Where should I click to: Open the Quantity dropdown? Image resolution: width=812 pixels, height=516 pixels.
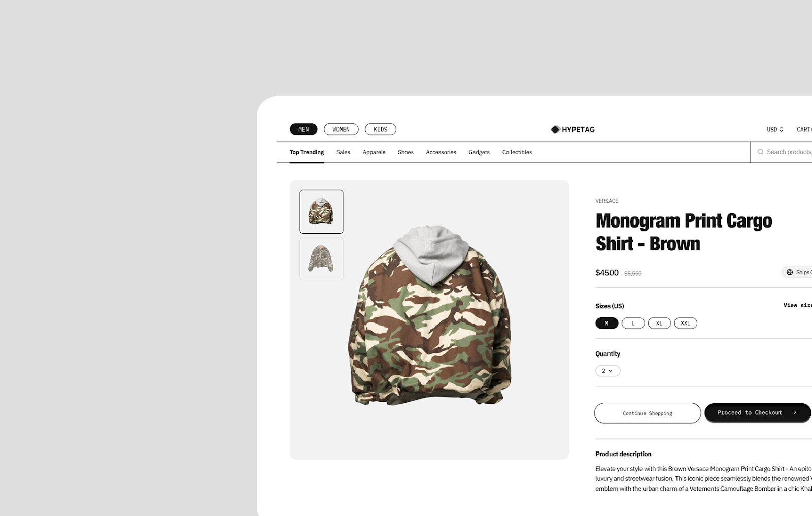click(607, 371)
